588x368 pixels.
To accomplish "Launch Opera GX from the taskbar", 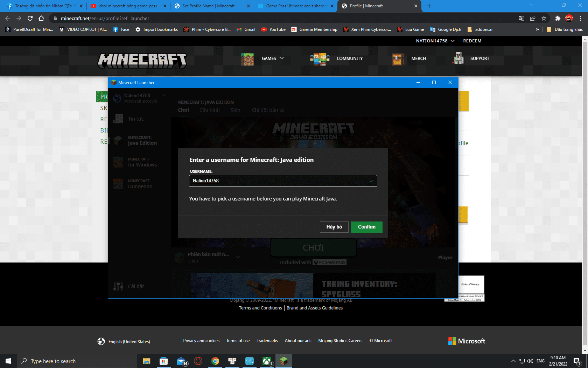I will click(198, 361).
